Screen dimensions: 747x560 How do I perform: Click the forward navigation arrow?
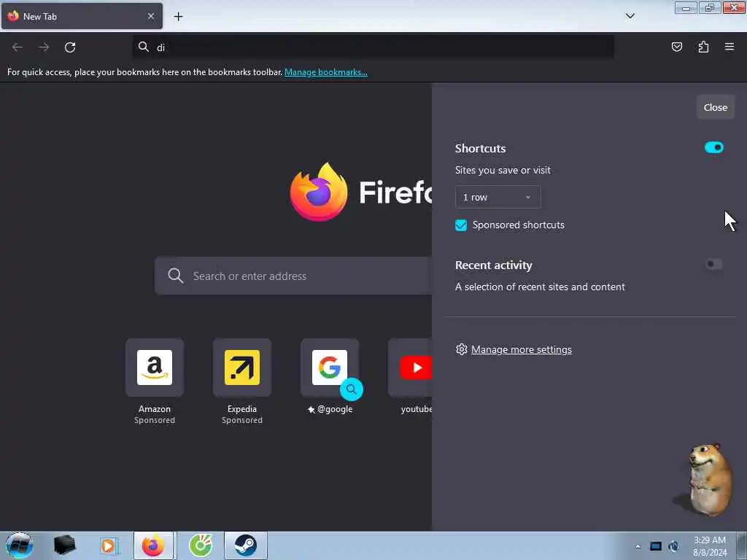tap(44, 47)
